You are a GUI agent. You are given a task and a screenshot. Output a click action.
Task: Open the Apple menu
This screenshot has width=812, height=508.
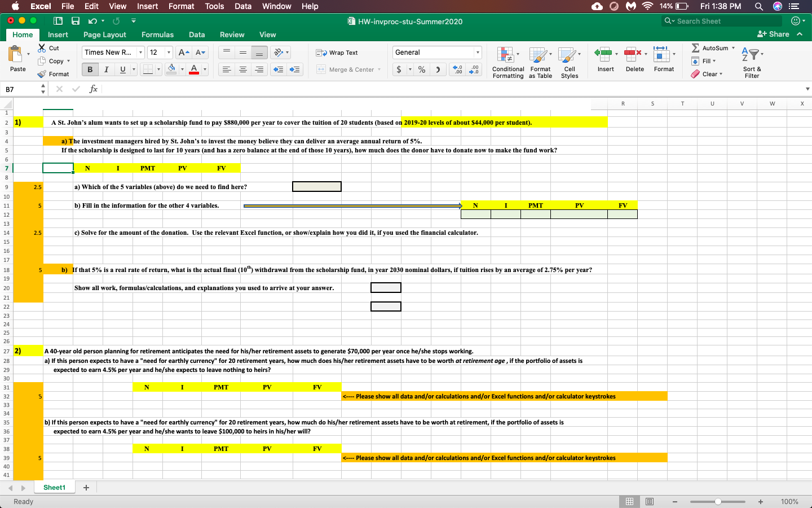click(x=15, y=6)
